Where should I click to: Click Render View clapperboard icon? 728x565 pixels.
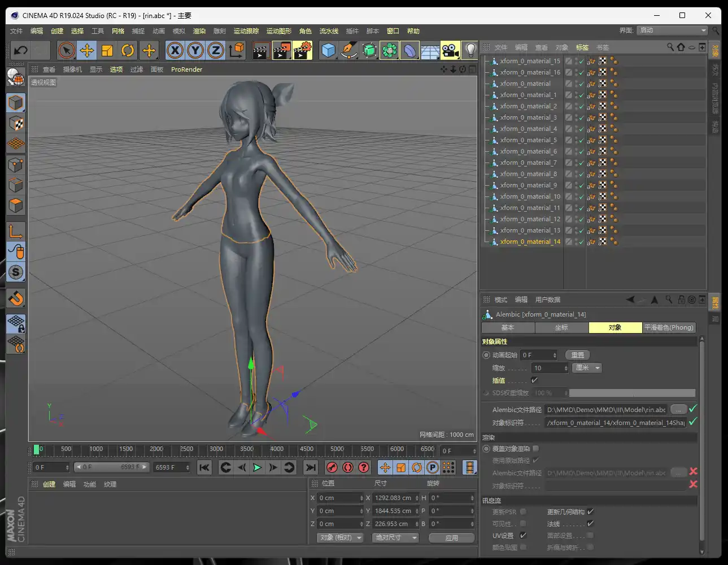click(260, 50)
